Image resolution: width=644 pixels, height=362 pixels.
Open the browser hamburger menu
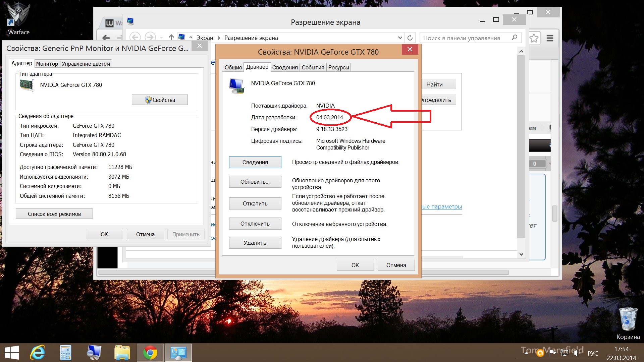coord(550,38)
